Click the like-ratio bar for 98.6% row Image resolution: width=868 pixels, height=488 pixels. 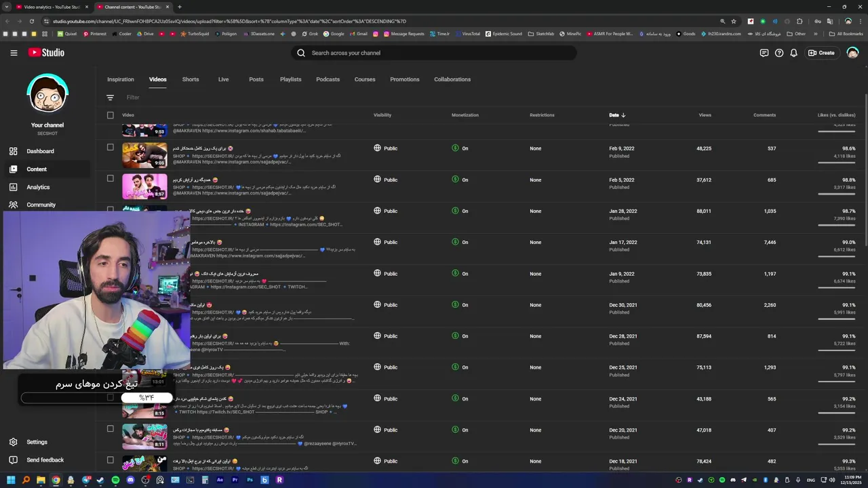click(x=837, y=163)
